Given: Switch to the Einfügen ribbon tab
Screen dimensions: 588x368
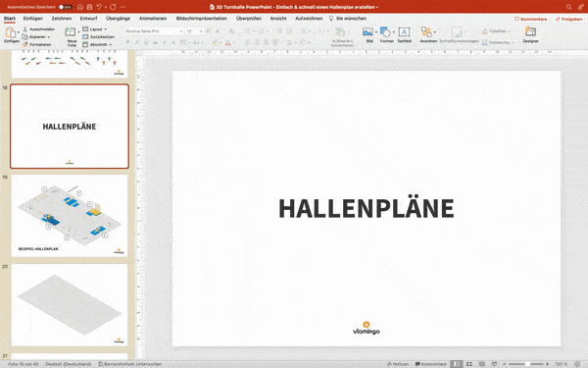Looking at the screenshot, I should pyautogui.click(x=33, y=18).
